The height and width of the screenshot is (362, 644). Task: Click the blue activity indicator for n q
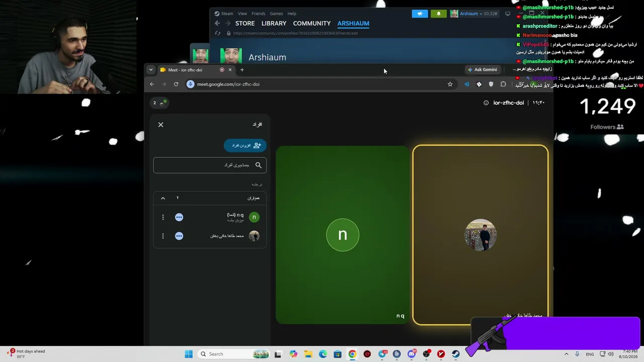pyautogui.click(x=179, y=217)
